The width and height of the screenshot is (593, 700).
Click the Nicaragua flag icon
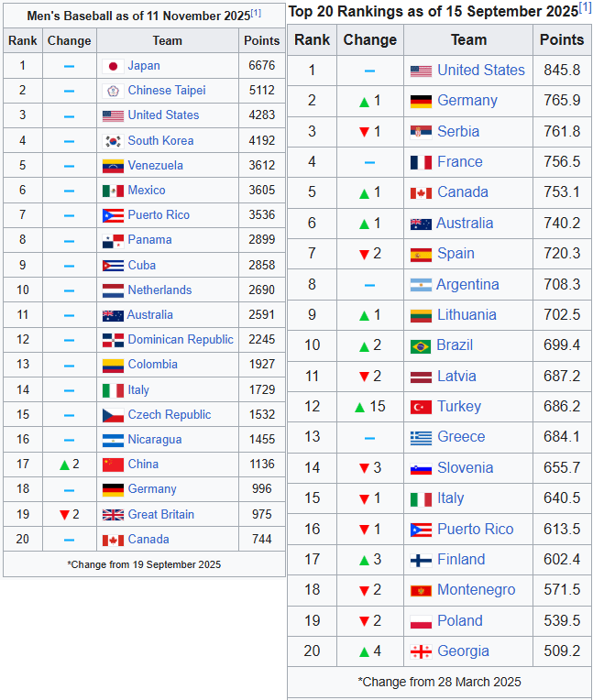pos(113,440)
